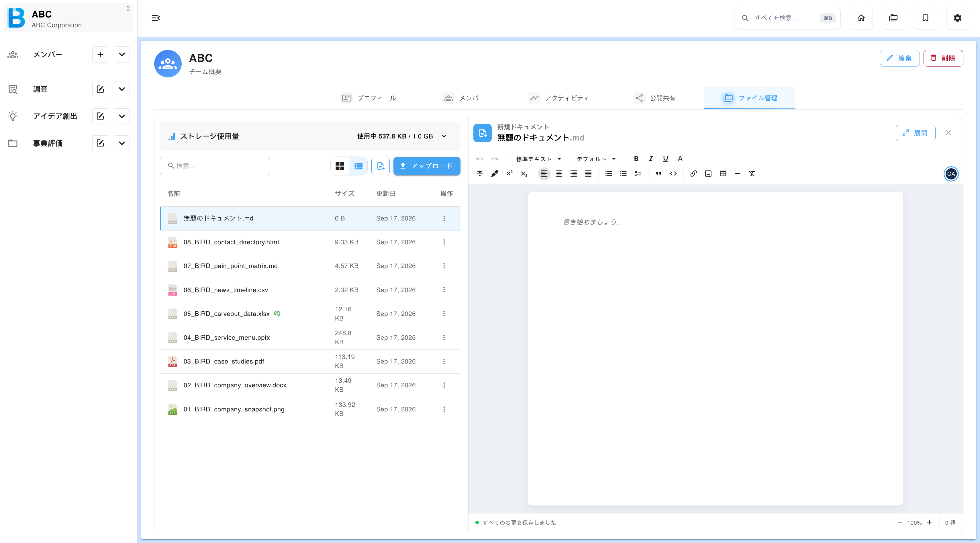Click the 展開 button

click(x=915, y=133)
